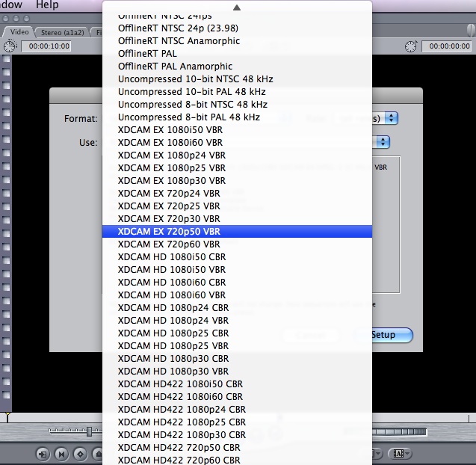Open the Use pop-up stepper arrows
The image size is (476, 465).
[x=383, y=142]
